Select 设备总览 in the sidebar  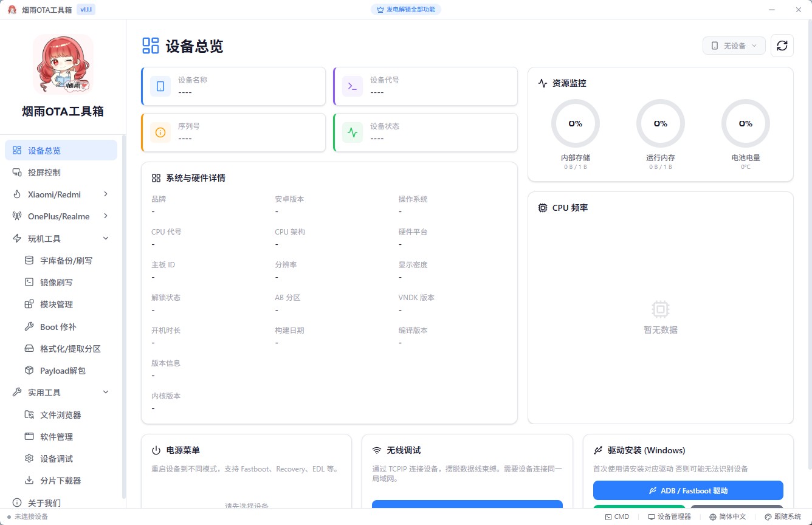pos(61,151)
